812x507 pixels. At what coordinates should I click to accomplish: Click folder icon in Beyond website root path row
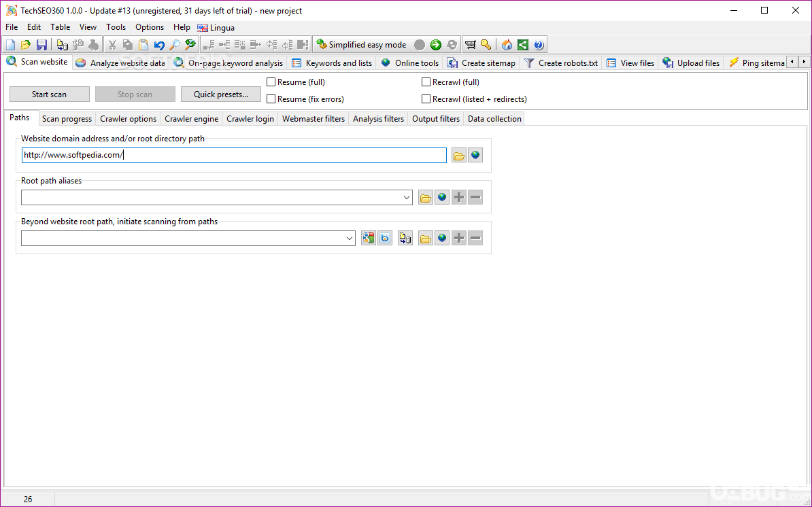pos(426,238)
